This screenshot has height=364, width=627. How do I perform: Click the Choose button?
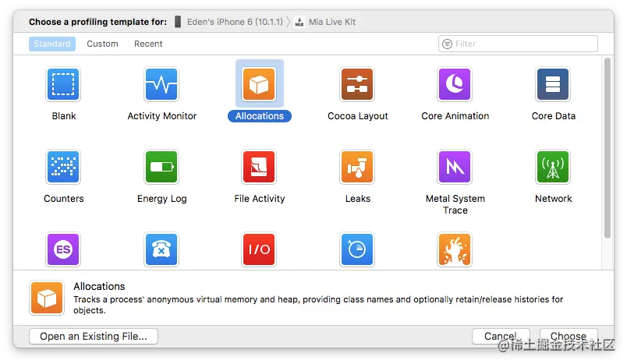pyautogui.click(x=569, y=336)
